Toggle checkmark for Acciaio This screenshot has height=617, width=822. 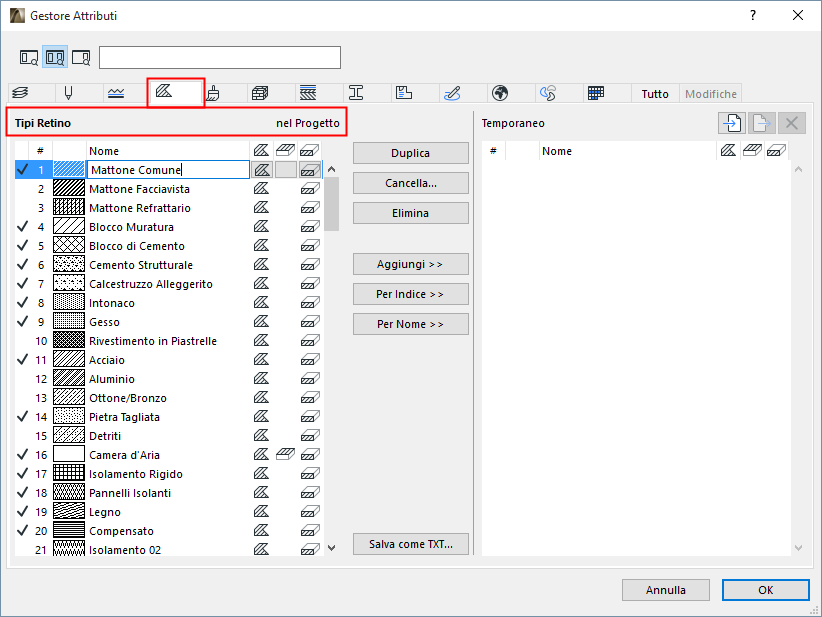[x=23, y=360]
